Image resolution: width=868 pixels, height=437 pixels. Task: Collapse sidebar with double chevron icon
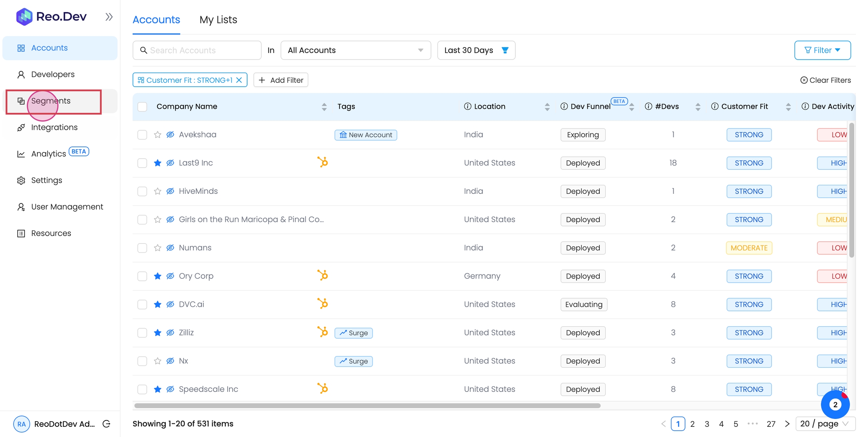tap(109, 17)
